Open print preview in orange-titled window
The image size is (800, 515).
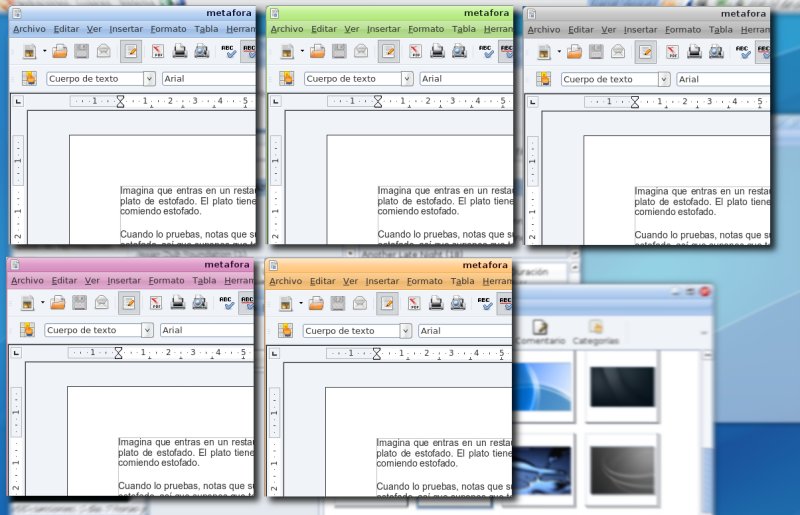coord(458,303)
